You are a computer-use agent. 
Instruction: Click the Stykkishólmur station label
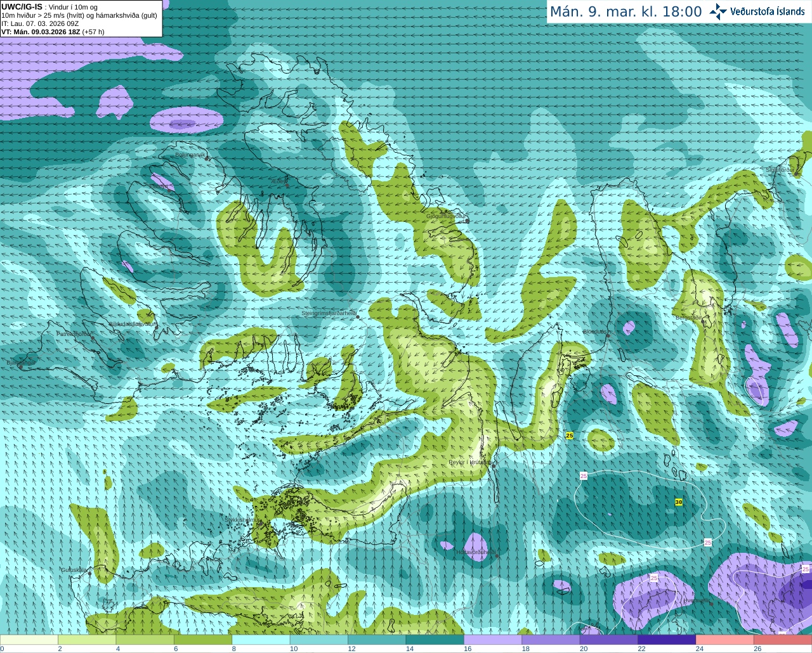click(241, 520)
